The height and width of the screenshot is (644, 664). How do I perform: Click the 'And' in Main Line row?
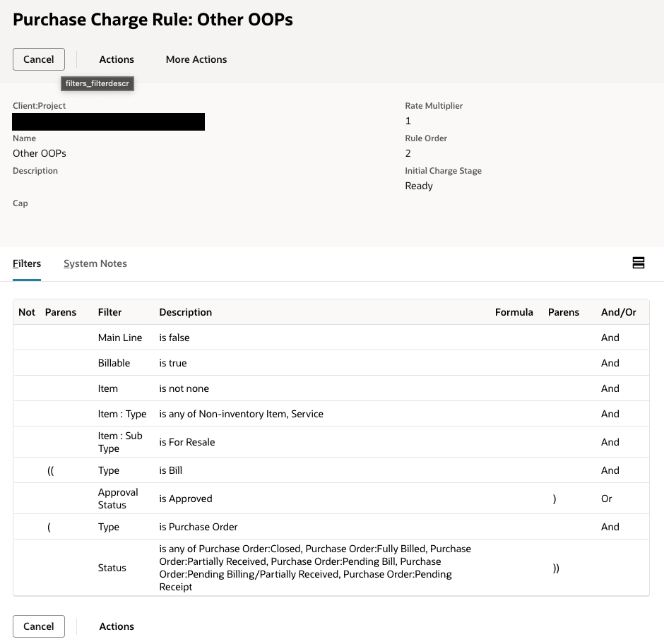pyautogui.click(x=610, y=338)
